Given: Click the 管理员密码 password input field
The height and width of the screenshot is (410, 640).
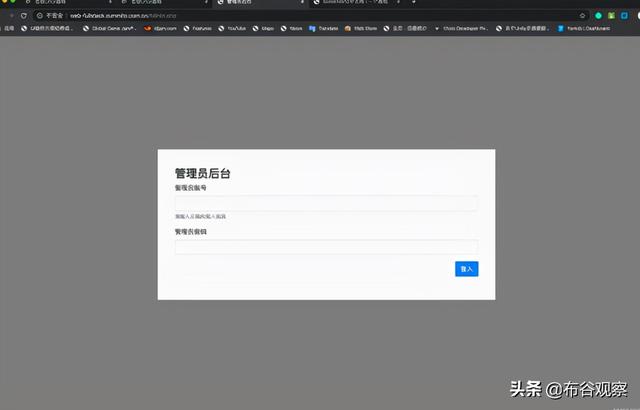Looking at the screenshot, I should tap(326, 247).
